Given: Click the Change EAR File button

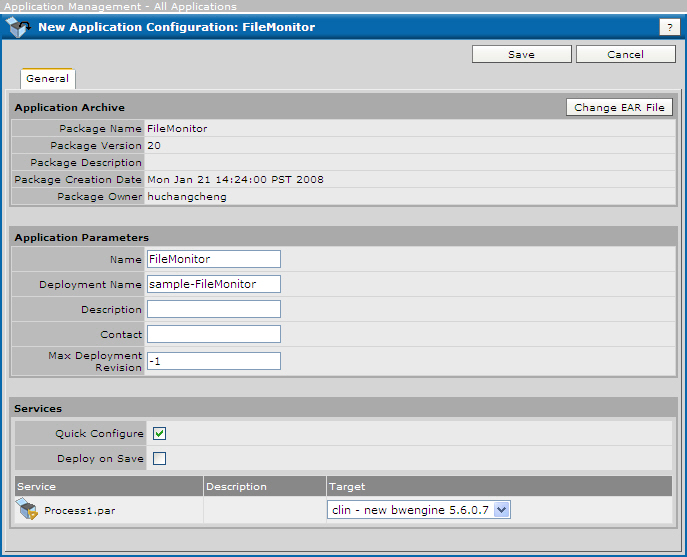Looking at the screenshot, I should click(619, 107).
